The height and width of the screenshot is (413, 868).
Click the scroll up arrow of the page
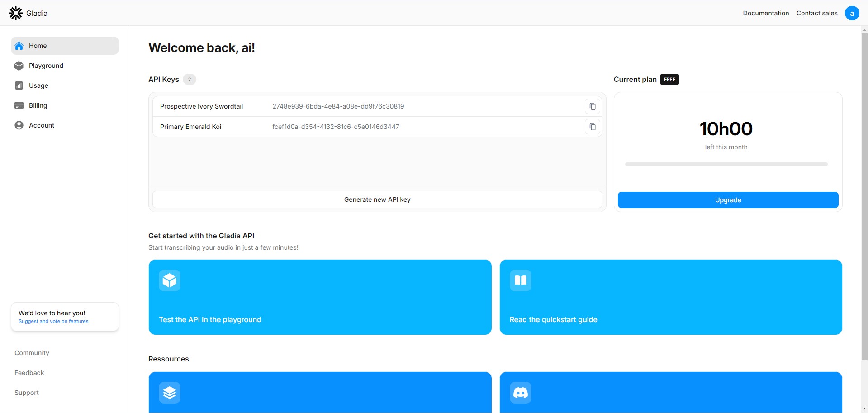pyautogui.click(x=864, y=29)
